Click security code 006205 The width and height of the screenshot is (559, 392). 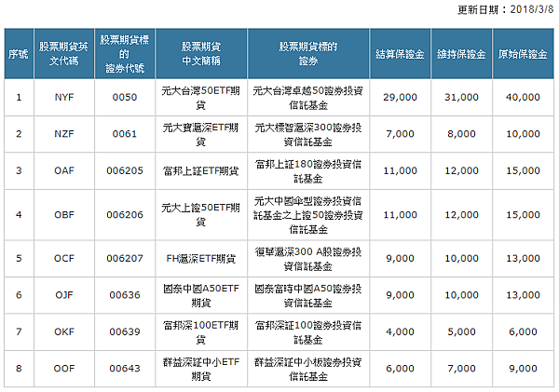click(125, 170)
